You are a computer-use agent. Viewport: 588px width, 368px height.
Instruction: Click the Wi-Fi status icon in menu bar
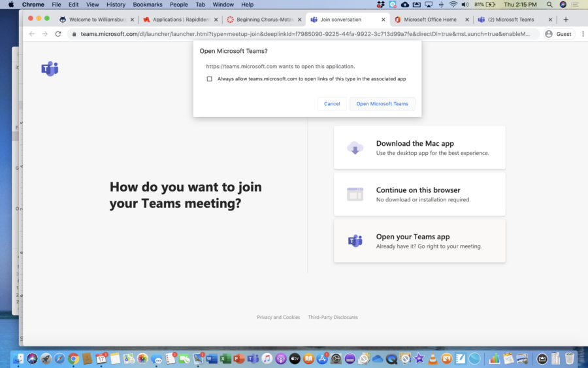(x=453, y=5)
